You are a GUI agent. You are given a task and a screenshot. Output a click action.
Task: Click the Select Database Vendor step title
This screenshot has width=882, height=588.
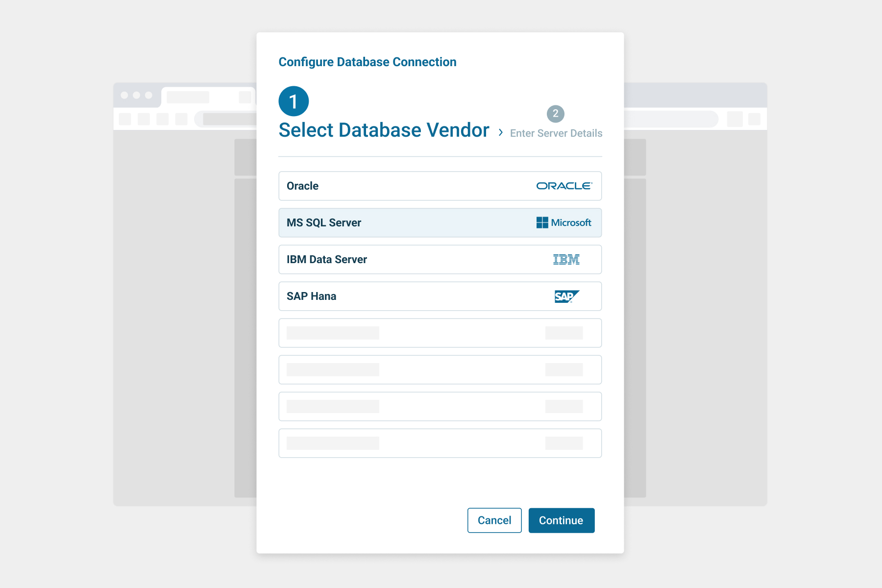(x=384, y=130)
